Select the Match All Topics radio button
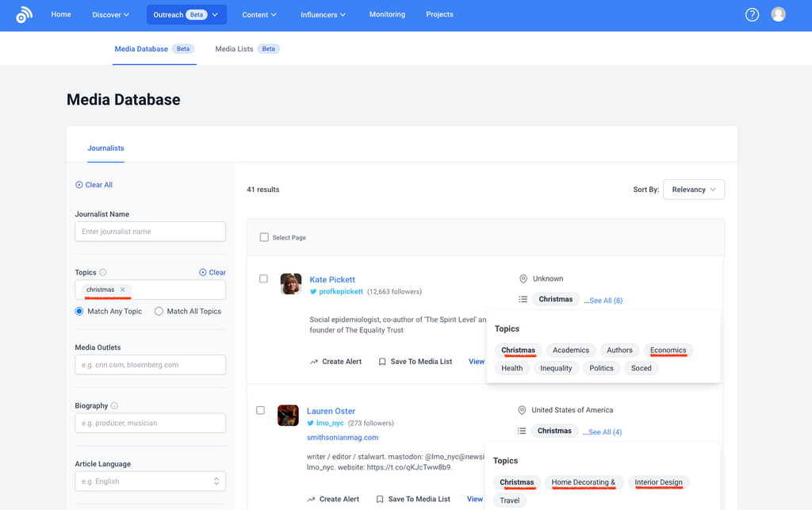812x510 pixels. [x=159, y=312]
